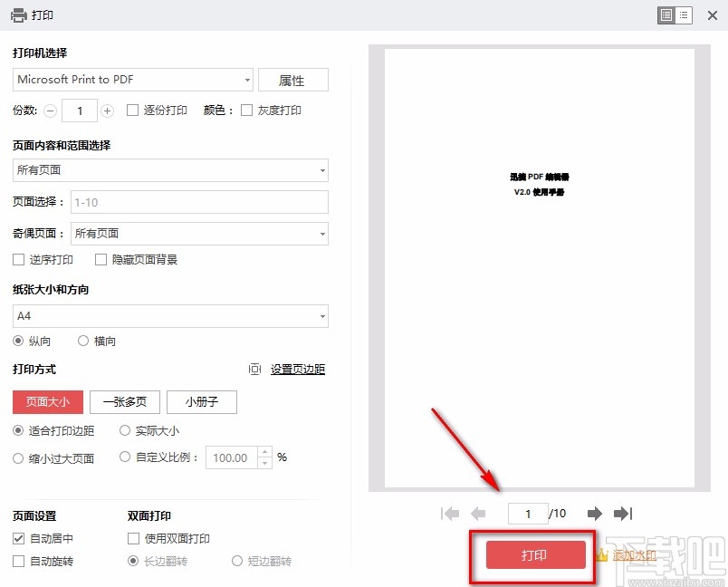Click the page number input showing 1
The image size is (728, 587).
pos(528,514)
